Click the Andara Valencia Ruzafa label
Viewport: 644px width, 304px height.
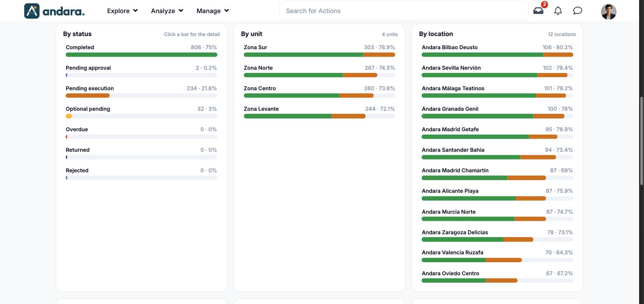(x=453, y=252)
